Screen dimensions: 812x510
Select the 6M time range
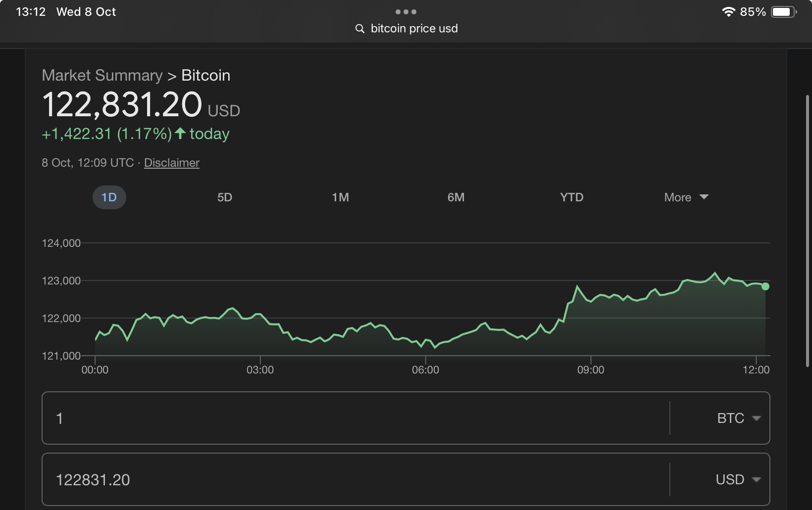456,197
